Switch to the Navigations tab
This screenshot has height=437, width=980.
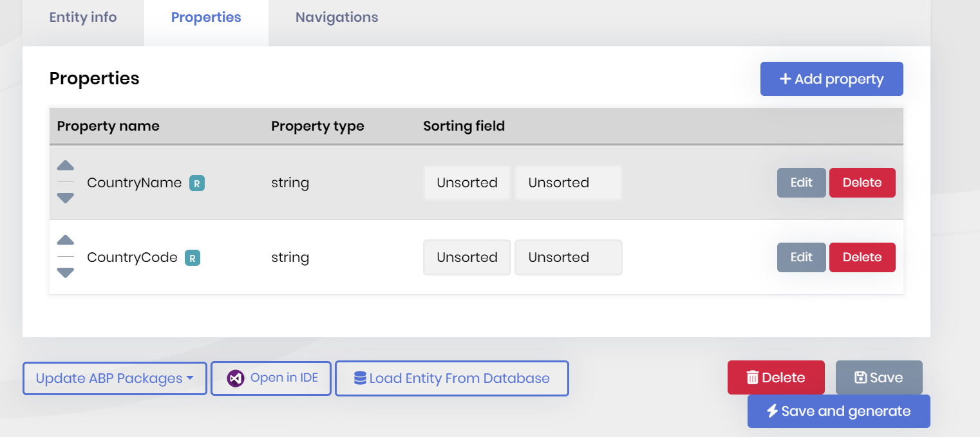click(337, 17)
